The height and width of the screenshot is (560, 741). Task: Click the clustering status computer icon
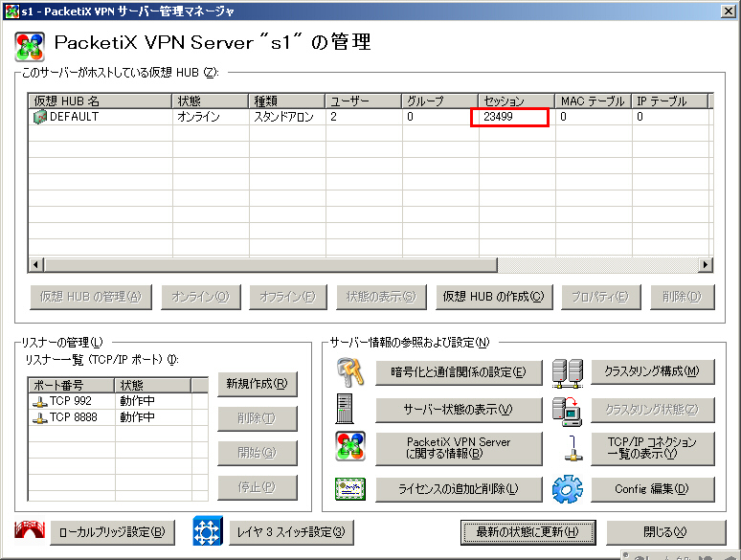tap(567, 410)
